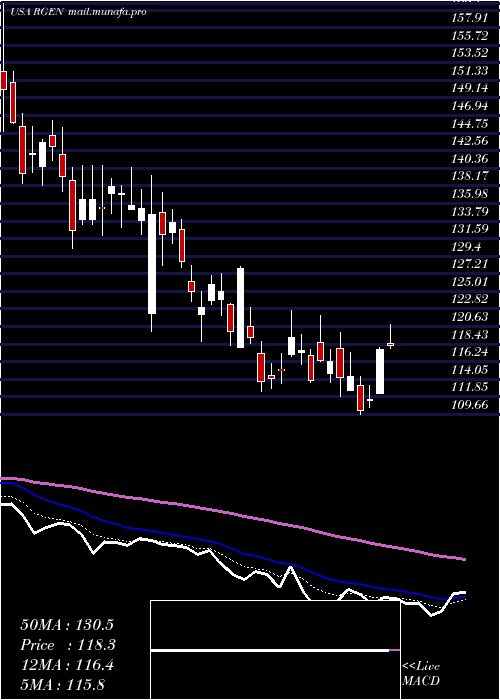Click the 135.98 price axis label
500x700 pixels.
(x=470, y=194)
